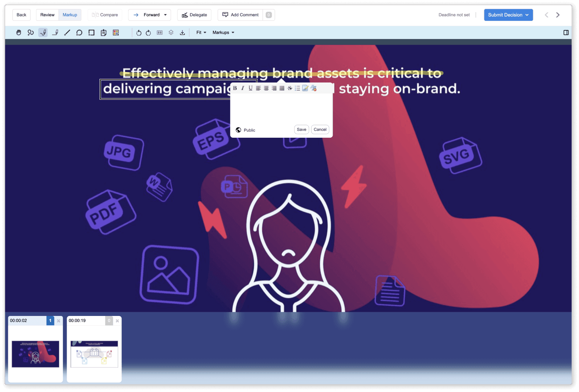Click the sticky note tool icon
Viewport: 579px width, 392px height.
tap(103, 33)
